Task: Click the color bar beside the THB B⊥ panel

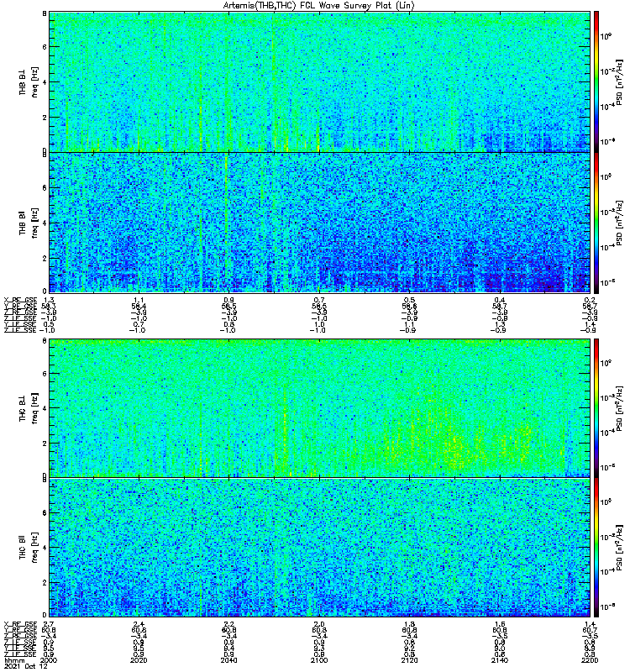Action: [x=596, y=81]
